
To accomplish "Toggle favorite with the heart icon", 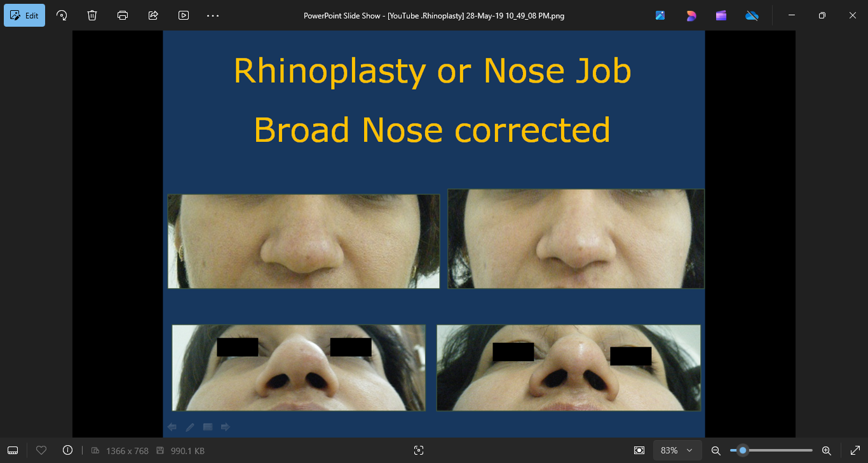I will point(41,450).
